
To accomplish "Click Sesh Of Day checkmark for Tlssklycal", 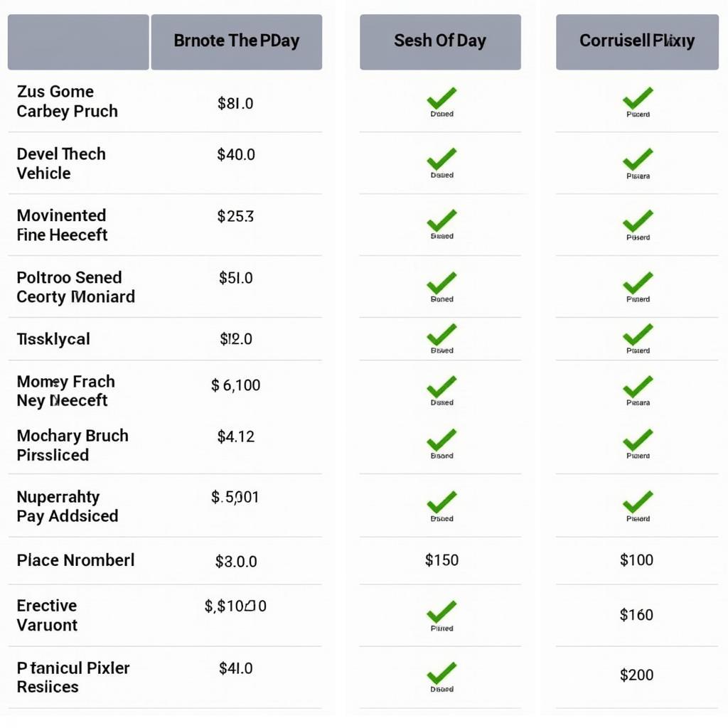I will [x=441, y=334].
